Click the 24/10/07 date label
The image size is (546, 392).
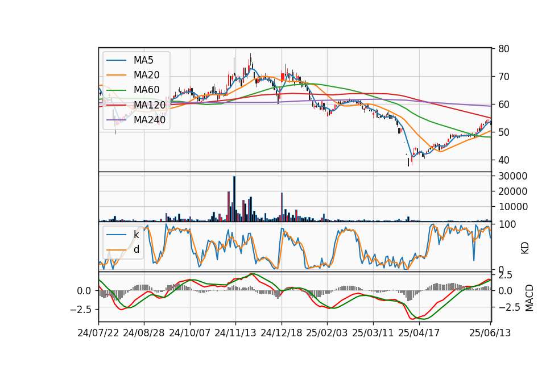[190, 333]
